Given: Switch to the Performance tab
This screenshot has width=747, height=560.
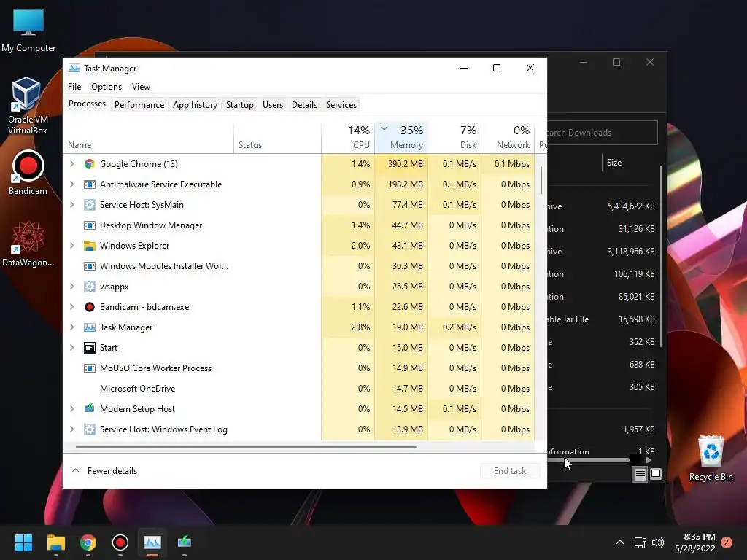Looking at the screenshot, I should (139, 105).
